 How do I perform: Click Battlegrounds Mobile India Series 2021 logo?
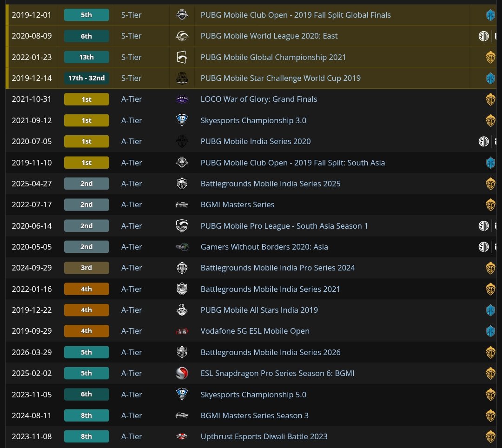(x=182, y=289)
